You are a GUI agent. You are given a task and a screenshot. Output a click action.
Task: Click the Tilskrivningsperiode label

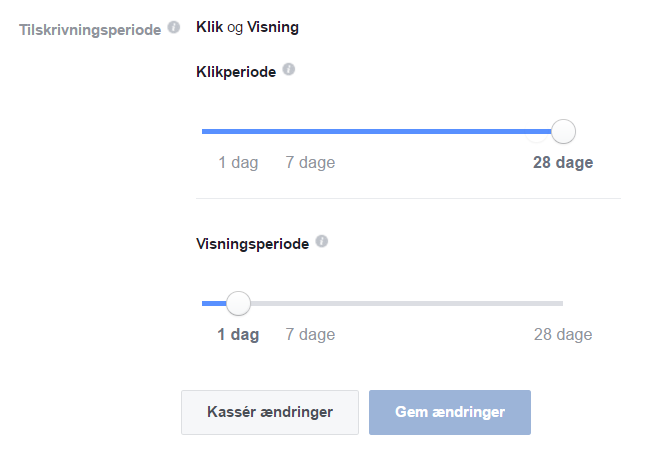[91, 29]
